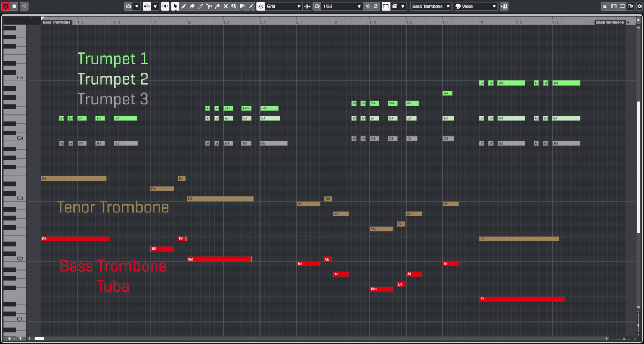Screen dimensions: 644x344
Task: Open the Bass Trombone part selector dropdown
Action: [x=431, y=6]
